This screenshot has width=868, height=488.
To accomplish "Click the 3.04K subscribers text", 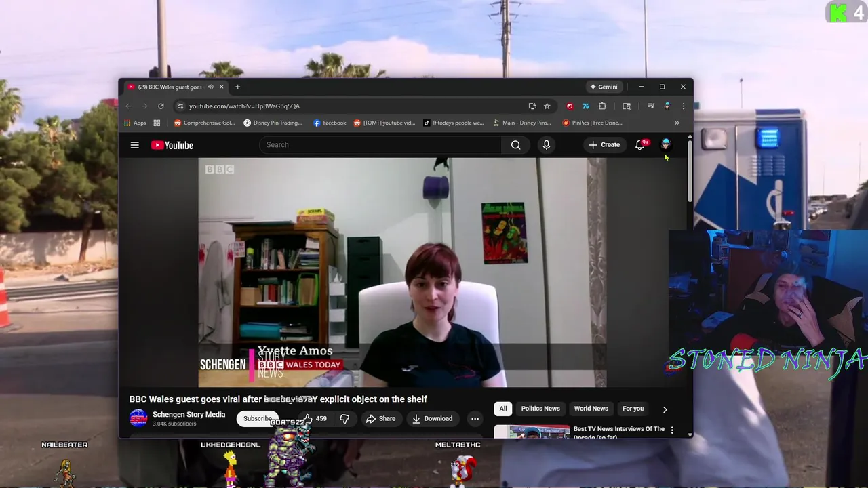I will (x=174, y=424).
